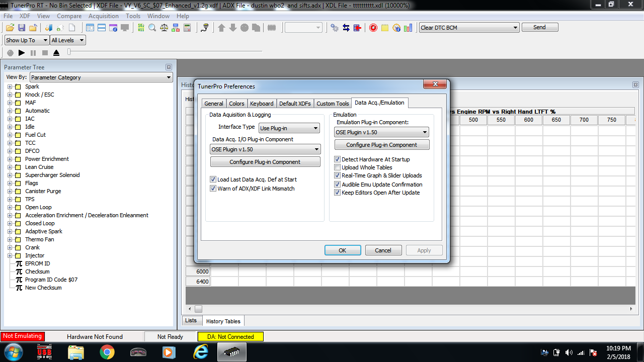Select the Lists tab at bottom
This screenshot has width=644, height=362.
[191, 320]
